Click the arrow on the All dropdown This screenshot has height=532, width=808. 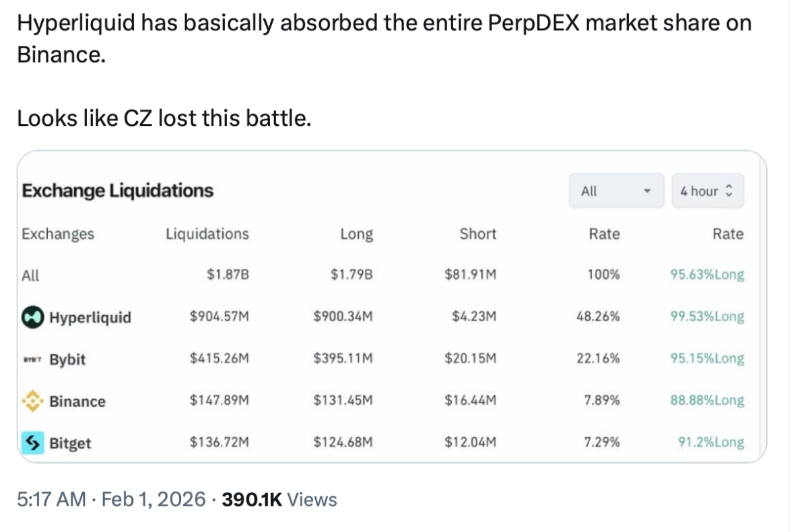[x=647, y=191]
